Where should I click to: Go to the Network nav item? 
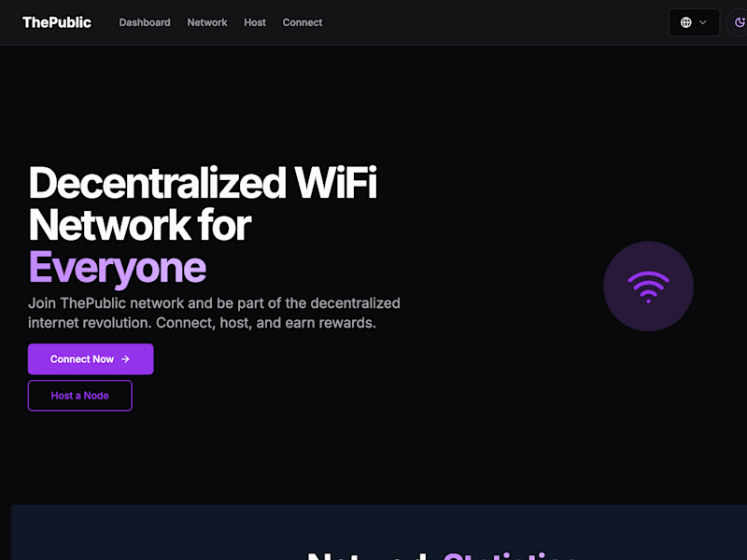(206, 22)
